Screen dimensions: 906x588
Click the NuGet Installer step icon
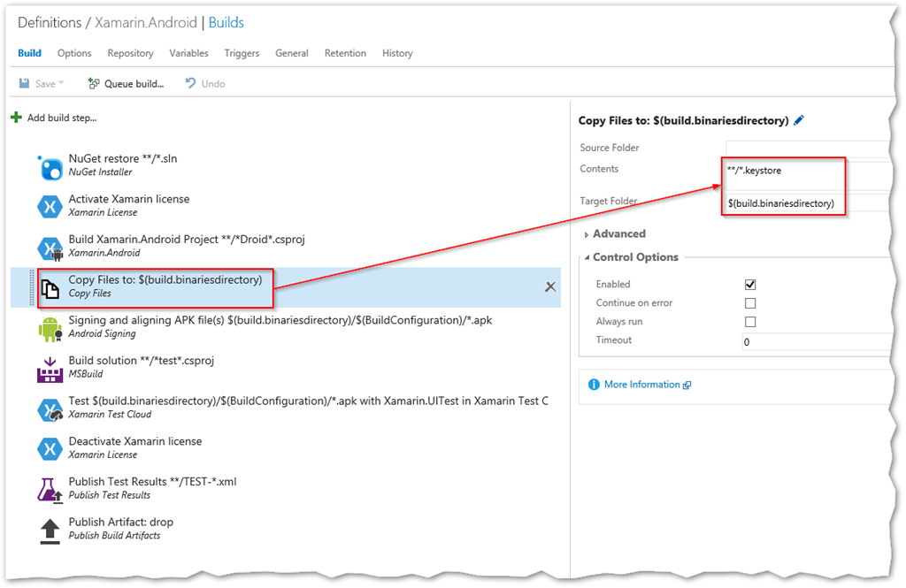[x=50, y=166]
